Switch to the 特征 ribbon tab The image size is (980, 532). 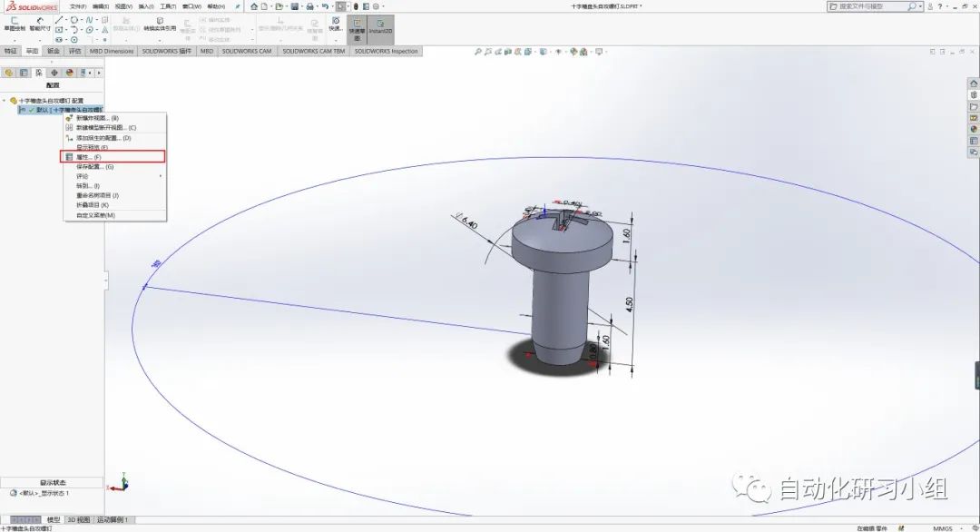[11, 51]
